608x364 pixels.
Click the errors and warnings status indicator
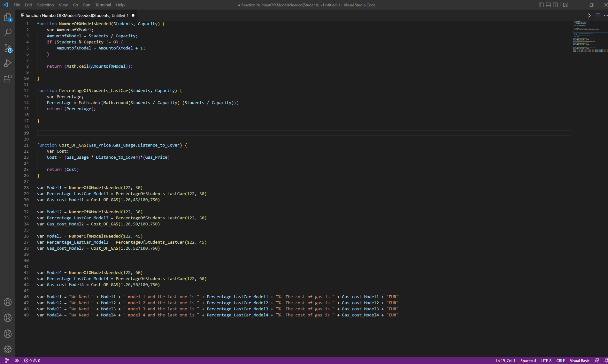[x=32, y=360]
